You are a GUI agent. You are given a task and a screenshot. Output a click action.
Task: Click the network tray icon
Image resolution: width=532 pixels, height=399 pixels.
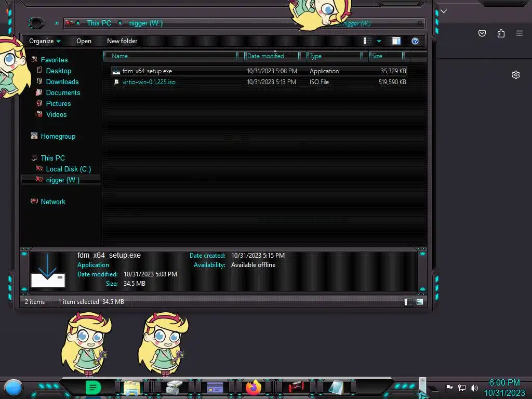pyautogui.click(x=461, y=388)
